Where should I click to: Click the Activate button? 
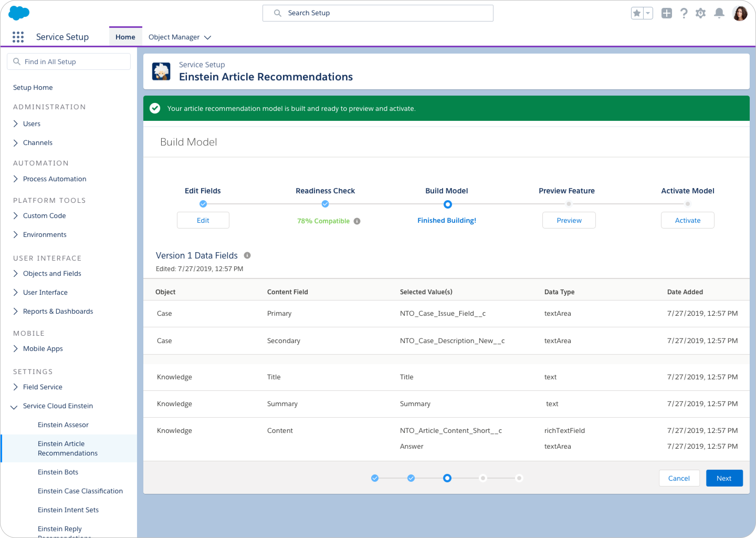point(687,220)
